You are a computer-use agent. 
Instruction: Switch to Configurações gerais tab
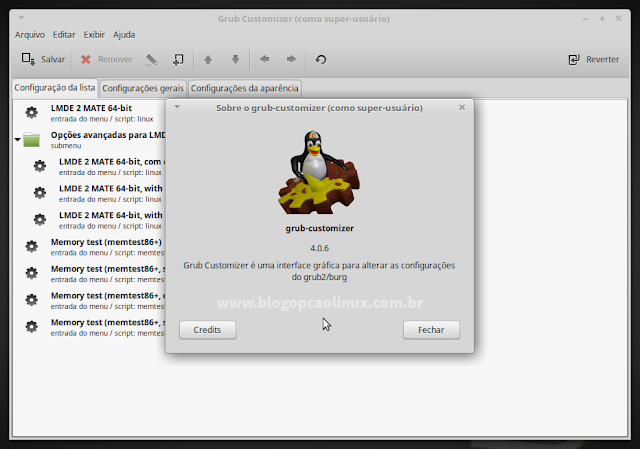click(x=143, y=88)
